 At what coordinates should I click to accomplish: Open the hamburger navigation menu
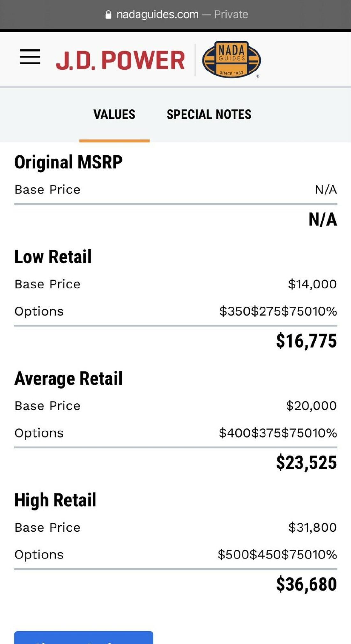tap(30, 57)
